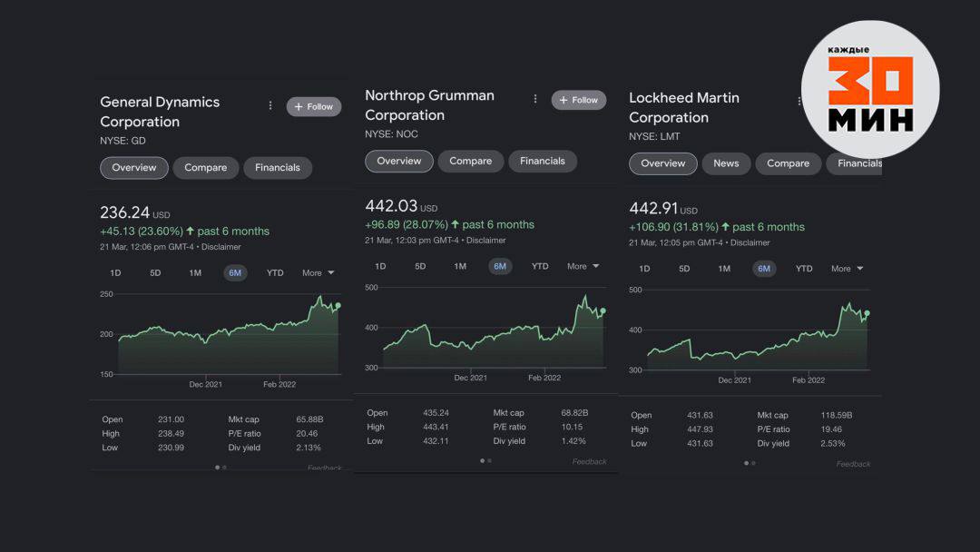
Task: Open News tab for Lockheed Martin
Action: [x=726, y=163]
